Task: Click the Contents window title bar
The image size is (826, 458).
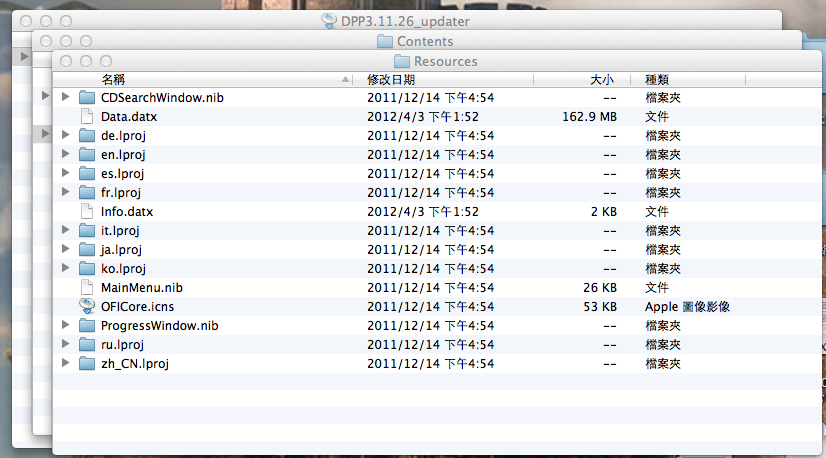Action: click(x=417, y=41)
